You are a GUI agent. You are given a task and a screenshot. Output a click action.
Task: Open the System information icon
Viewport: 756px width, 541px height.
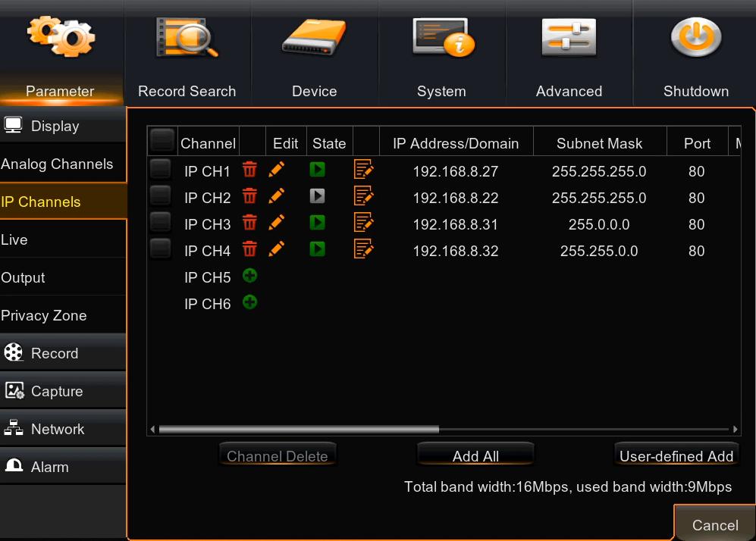(x=444, y=37)
